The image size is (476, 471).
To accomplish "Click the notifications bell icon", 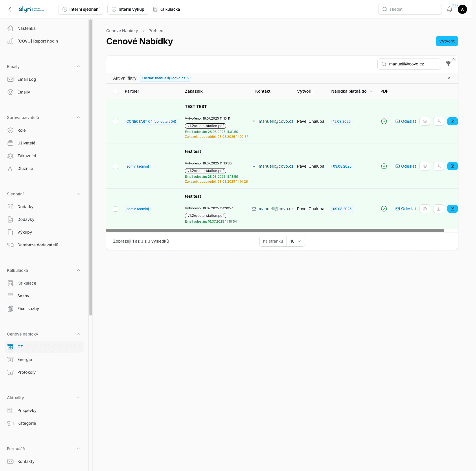I will pyautogui.click(x=449, y=9).
